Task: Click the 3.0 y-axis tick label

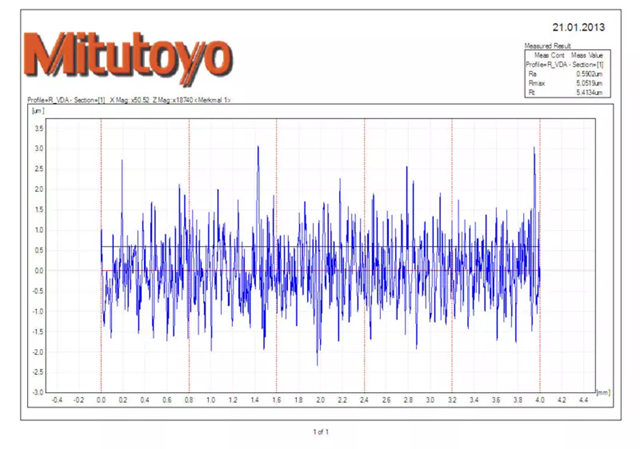Action: coord(39,149)
